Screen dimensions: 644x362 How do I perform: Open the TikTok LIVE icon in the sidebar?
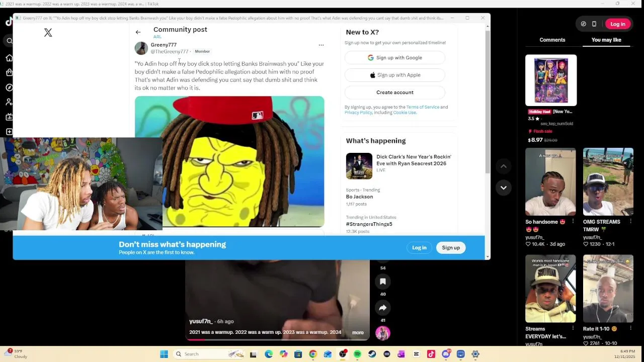point(9,117)
